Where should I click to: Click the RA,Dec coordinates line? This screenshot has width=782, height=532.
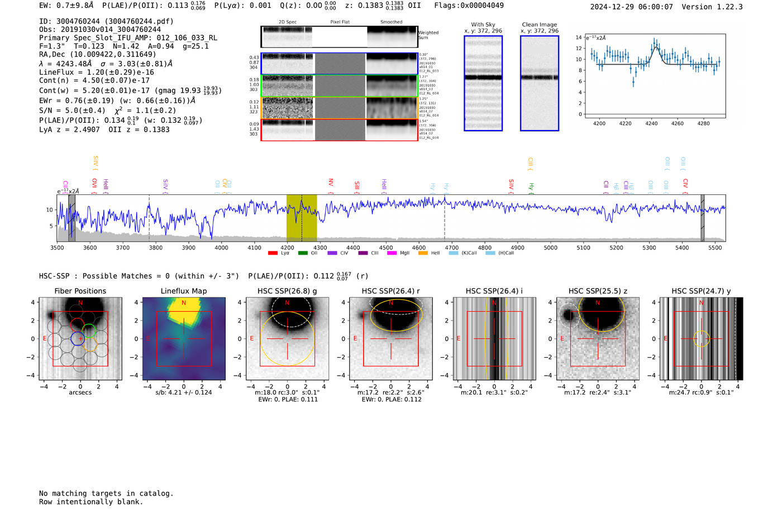coord(98,54)
